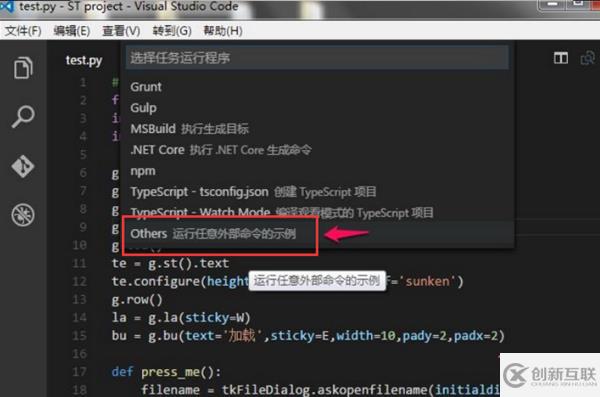Click padx=2 argument on line 15

476,336
